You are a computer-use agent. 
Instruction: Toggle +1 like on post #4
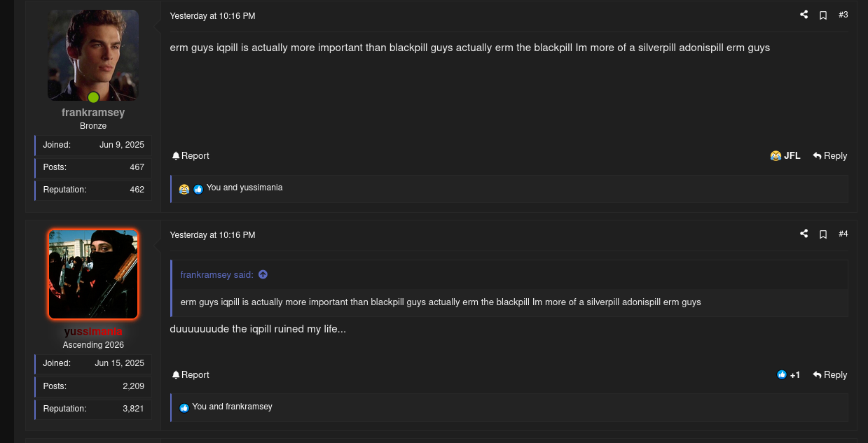click(x=789, y=375)
